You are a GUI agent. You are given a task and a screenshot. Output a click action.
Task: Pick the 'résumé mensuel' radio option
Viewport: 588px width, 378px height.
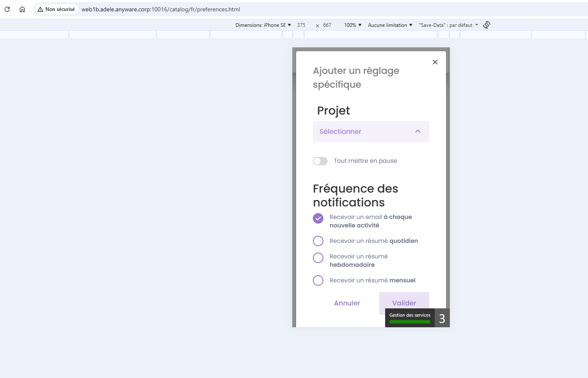318,280
